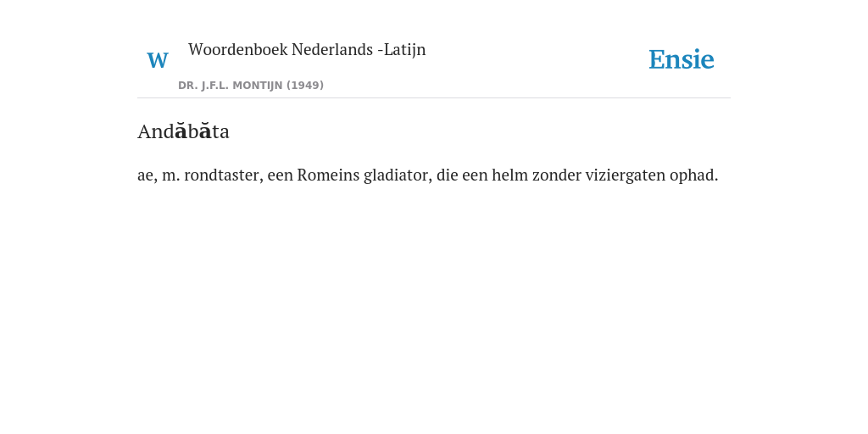868x434 pixels.
Task: Click the word 'Woordenboek' in the title
Action: pos(238,49)
